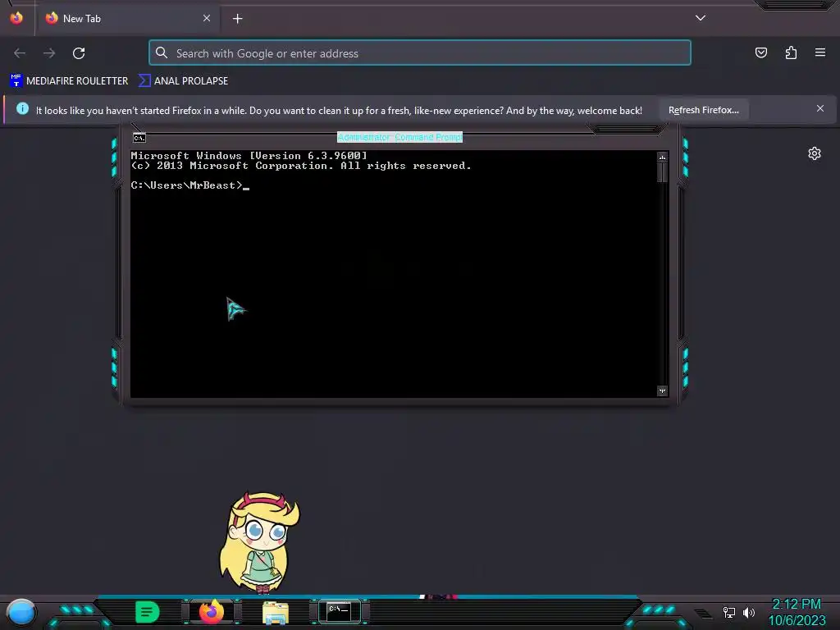Click the info icon in notification bar

[22, 109]
